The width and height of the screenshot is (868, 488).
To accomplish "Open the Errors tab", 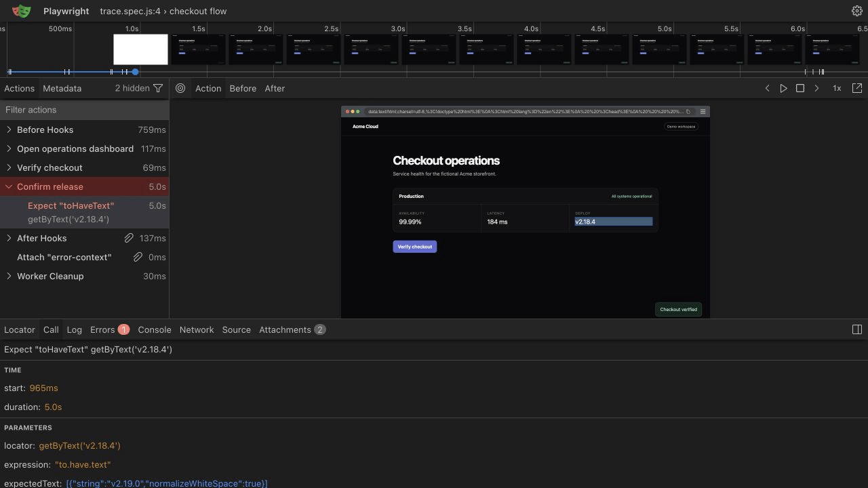I will coord(109,329).
